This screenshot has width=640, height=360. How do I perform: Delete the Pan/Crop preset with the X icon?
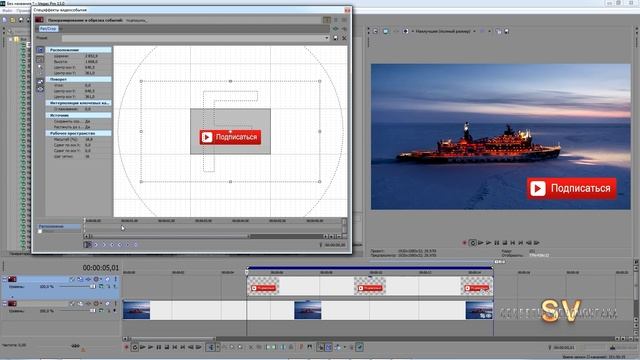click(344, 38)
